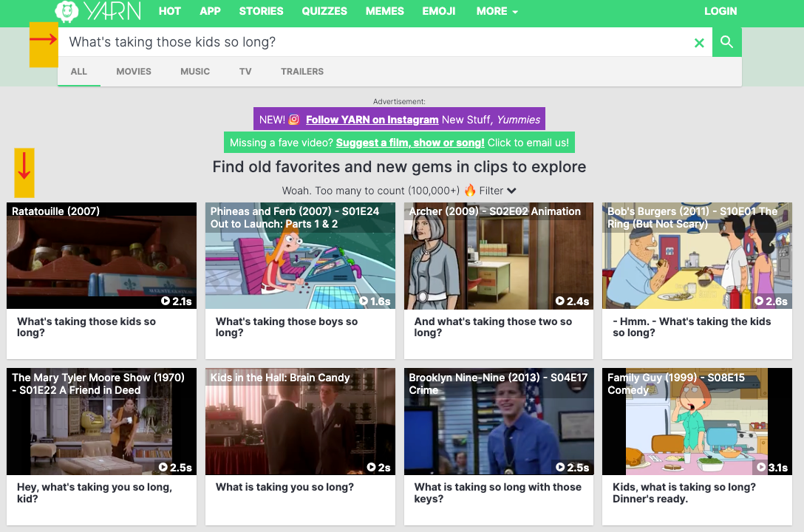804x532 pixels.
Task: Click caption "What's taking the kids so long?"
Action: click(691, 327)
